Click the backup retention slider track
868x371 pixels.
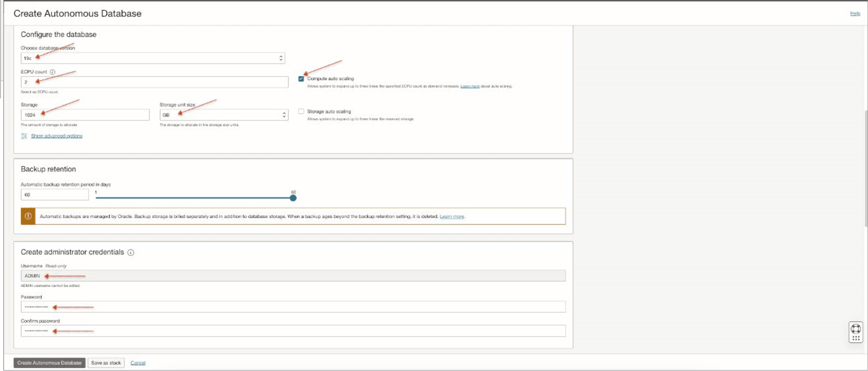pos(194,198)
